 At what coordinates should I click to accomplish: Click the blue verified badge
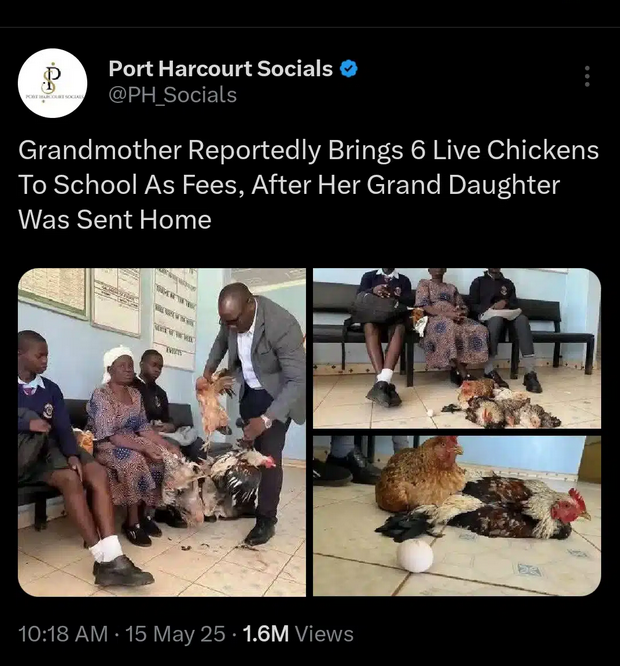[x=349, y=69]
